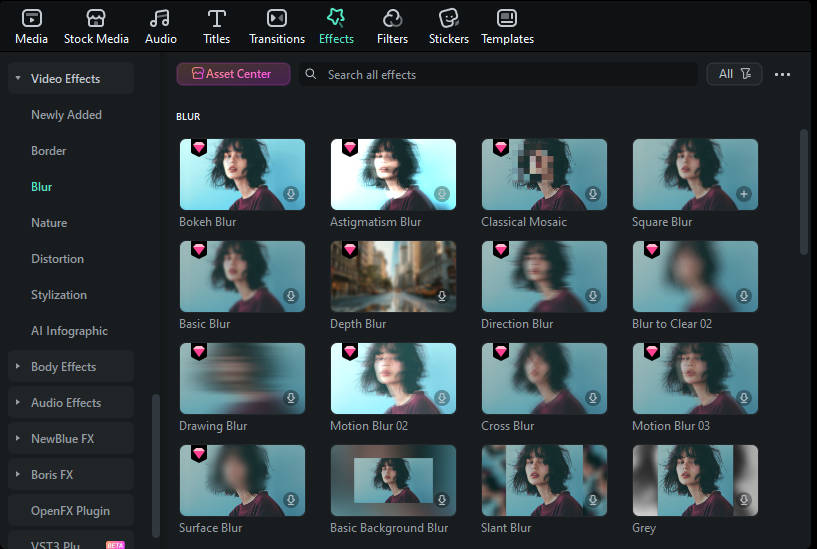Select the Bokeh Blur thumbnail
Viewport: 817px width, 549px height.
pyautogui.click(x=242, y=174)
